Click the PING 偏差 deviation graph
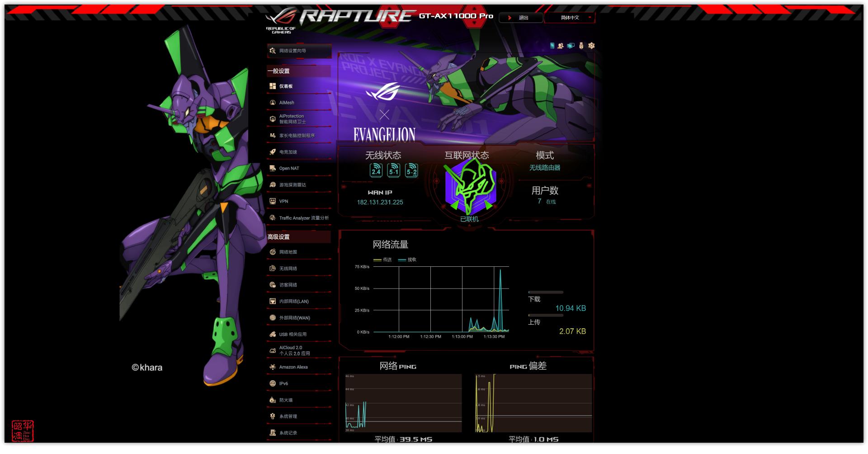This screenshot has height=454, width=868. (x=533, y=403)
